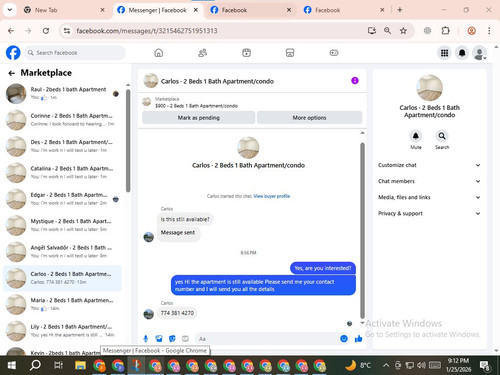
Task: Open Task View on the taskbar
Action: (58, 365)
